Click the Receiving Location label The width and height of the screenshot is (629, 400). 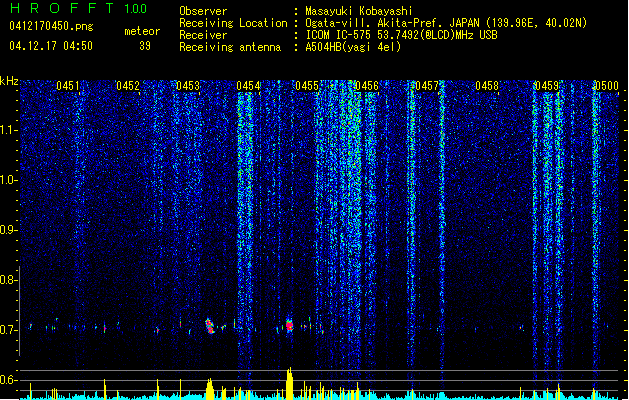pos(233,23)
